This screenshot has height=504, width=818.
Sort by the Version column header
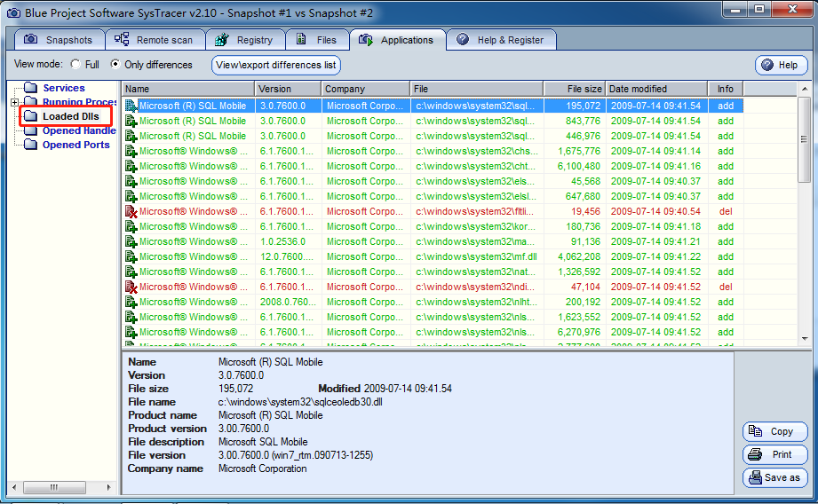tap(289, 89)
